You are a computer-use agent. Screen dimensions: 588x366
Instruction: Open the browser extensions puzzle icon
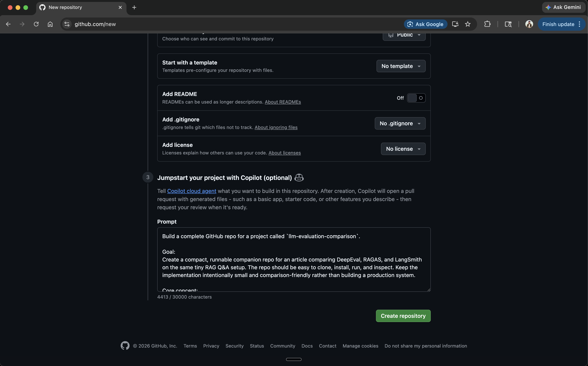point(487,24)
